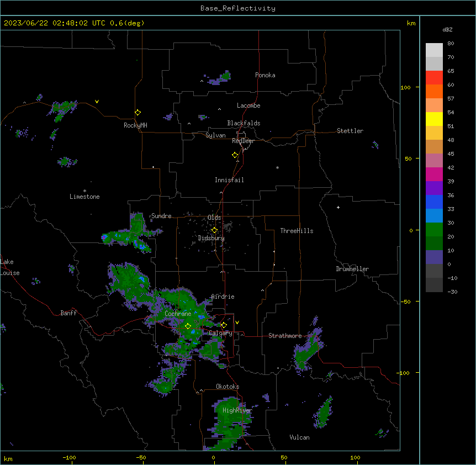Click the ThreeHills label
The width and height of the screenshot is (476, 465).
[297, 231]
